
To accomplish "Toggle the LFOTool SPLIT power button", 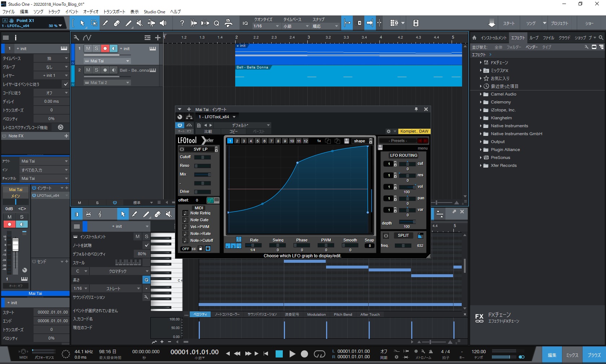I will click(386, 236).
